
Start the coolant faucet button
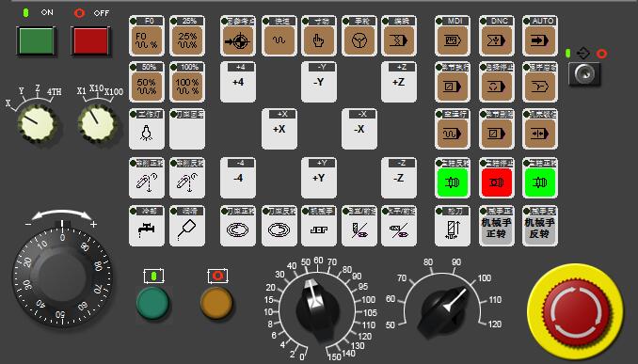(147, 226)
